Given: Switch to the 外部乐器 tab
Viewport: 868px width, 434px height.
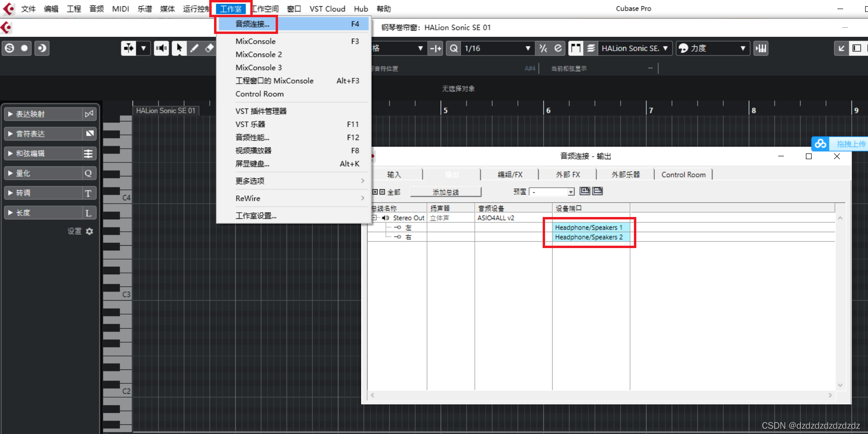Looking at the screenshot, I should point(625,174).
